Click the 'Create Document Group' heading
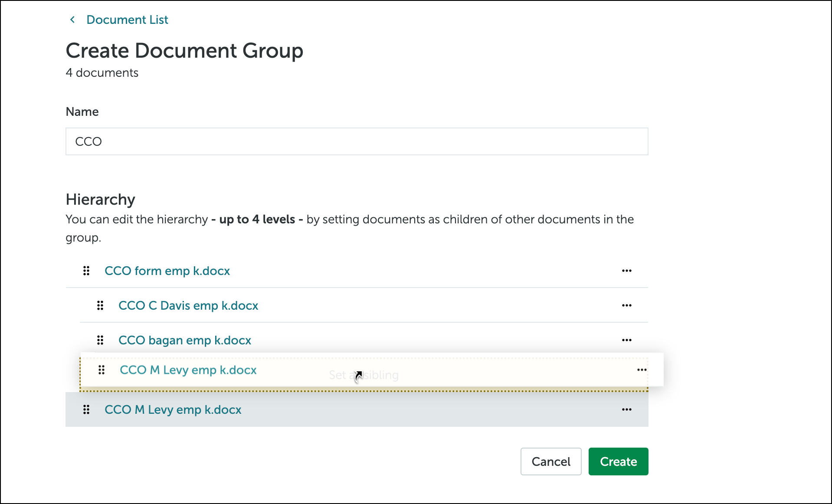The height and width of the screenshot is (504, 832). pyautogui.click(x=184, y=51)
